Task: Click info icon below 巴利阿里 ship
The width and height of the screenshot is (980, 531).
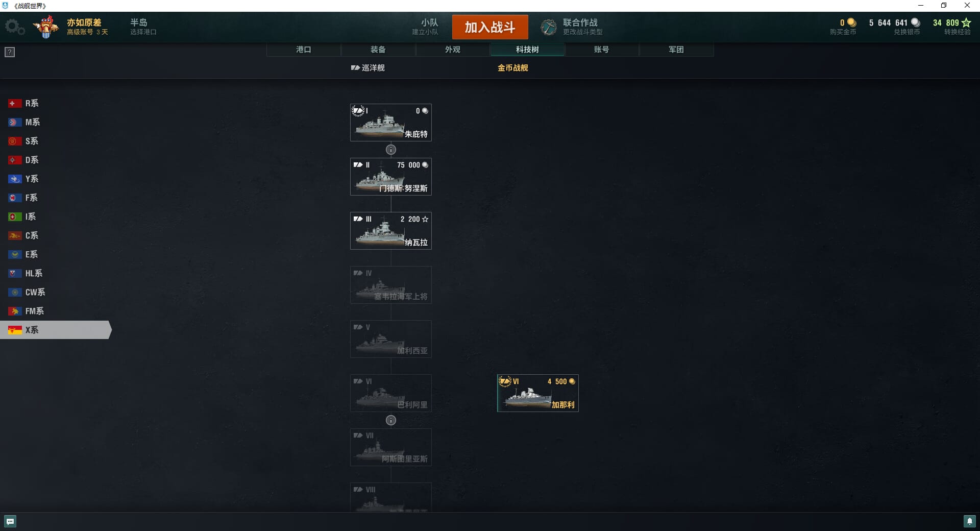Action: click(391, 420)
